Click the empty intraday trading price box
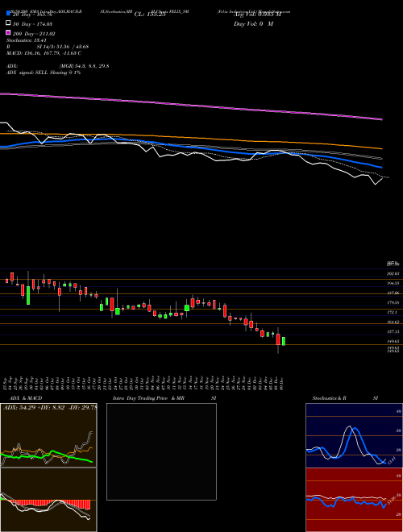This screenshot has height=532, width=403. coord(161,451)
